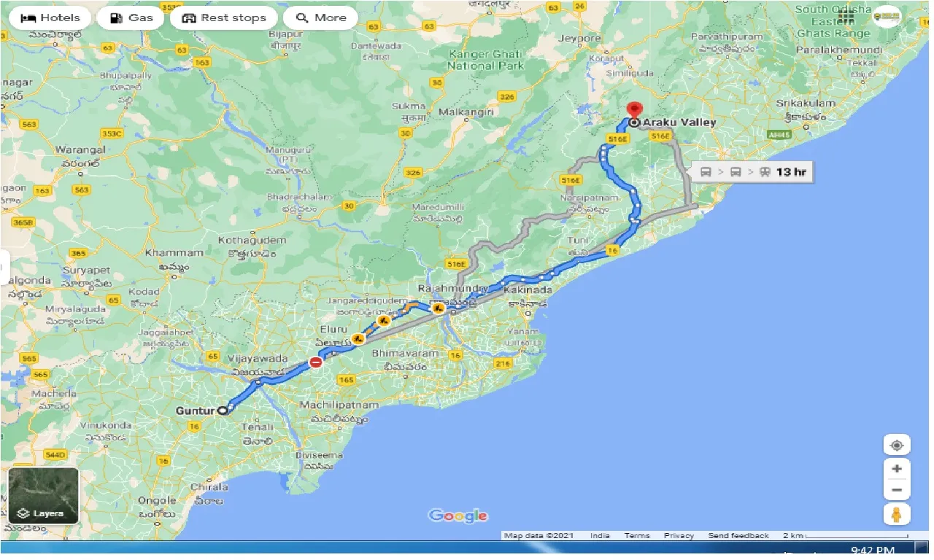Activate the Street View pegman
Viewport: 934px width, 560px height.
897,513
